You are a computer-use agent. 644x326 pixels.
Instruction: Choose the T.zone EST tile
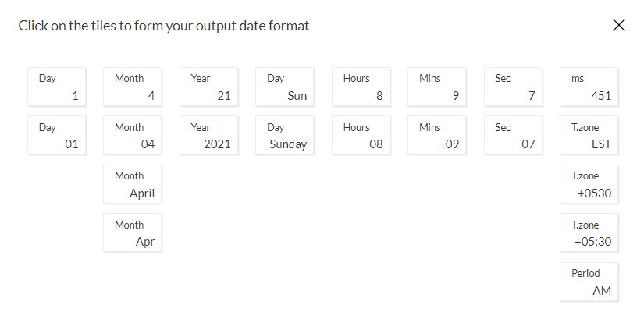(x=589, y=135)
